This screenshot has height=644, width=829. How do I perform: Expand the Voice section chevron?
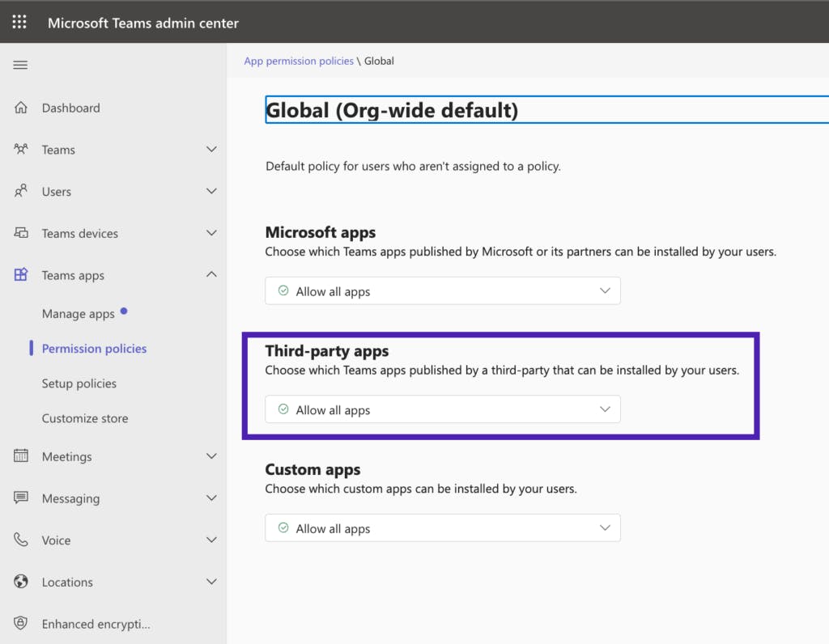[x=211, y=540]
